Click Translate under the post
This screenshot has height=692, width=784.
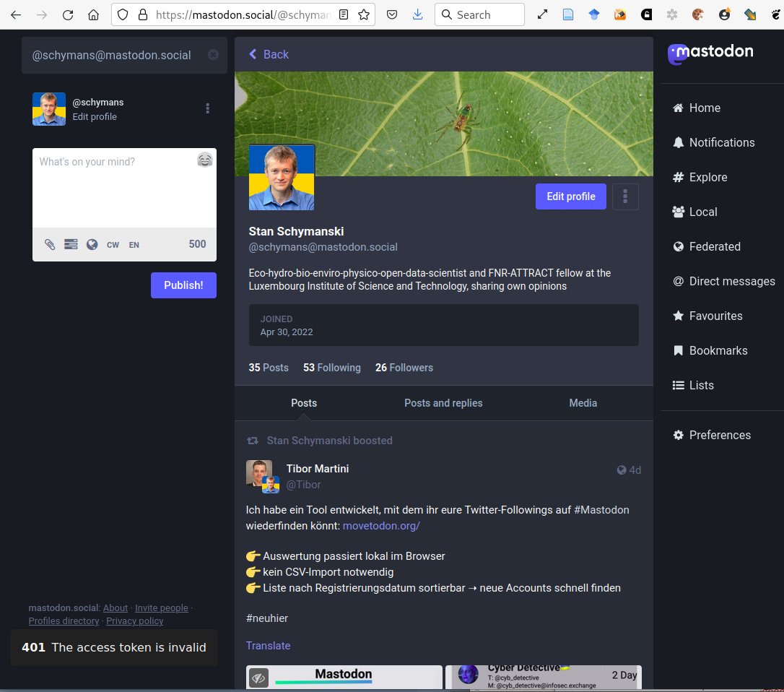268,646
